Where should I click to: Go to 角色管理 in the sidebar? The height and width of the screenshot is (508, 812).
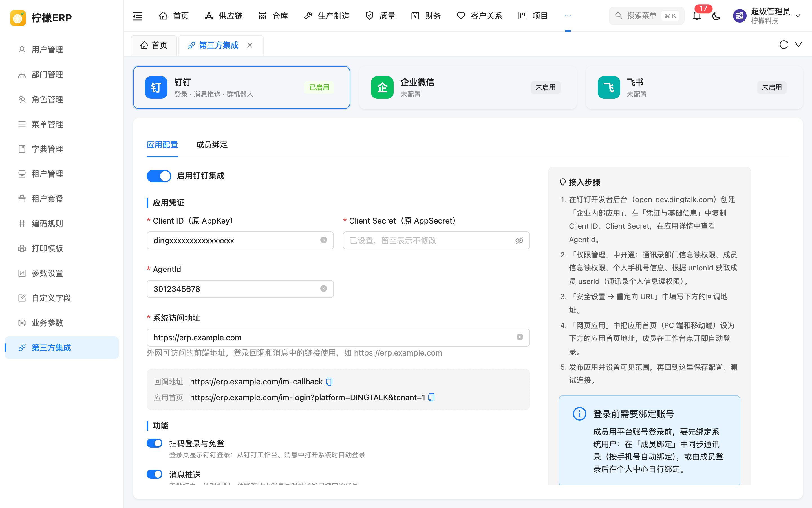pos(62,99)
